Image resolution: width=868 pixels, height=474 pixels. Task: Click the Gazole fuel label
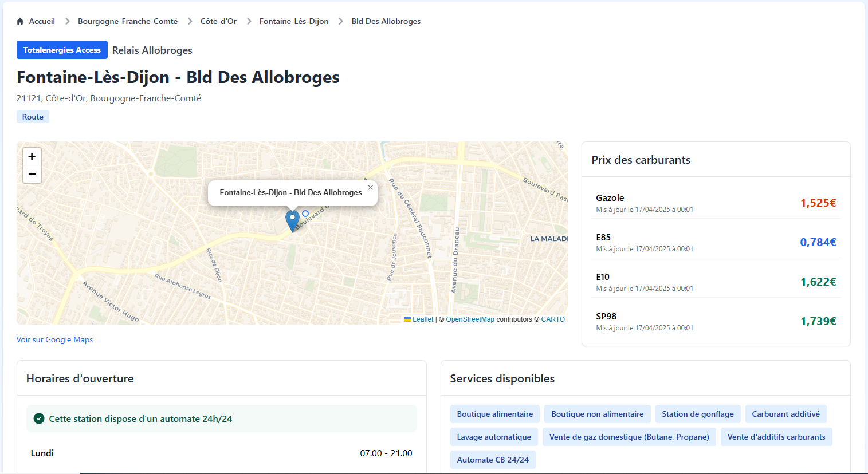(x=610, y=197)
